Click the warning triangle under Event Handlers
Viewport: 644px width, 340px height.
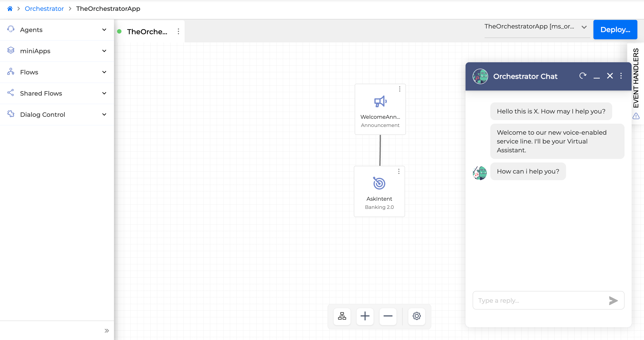coord(636,116)
